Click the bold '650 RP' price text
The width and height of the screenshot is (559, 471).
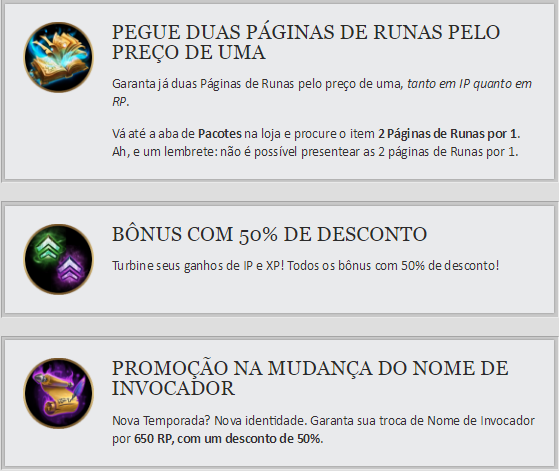click(x=153, y=439)
